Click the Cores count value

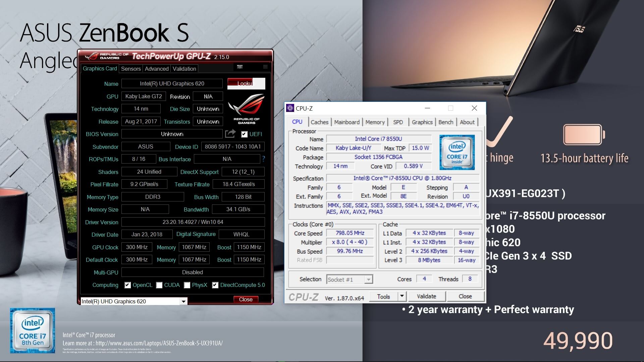click(x=424, y=279)
